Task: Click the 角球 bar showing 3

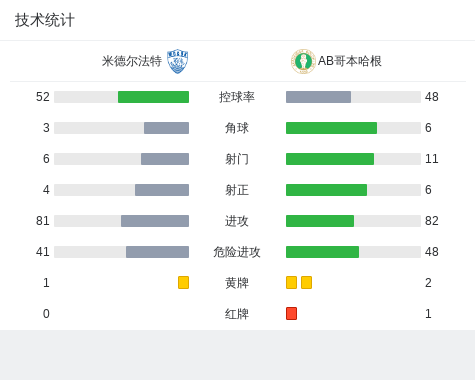Action: [x=166, y=128]
